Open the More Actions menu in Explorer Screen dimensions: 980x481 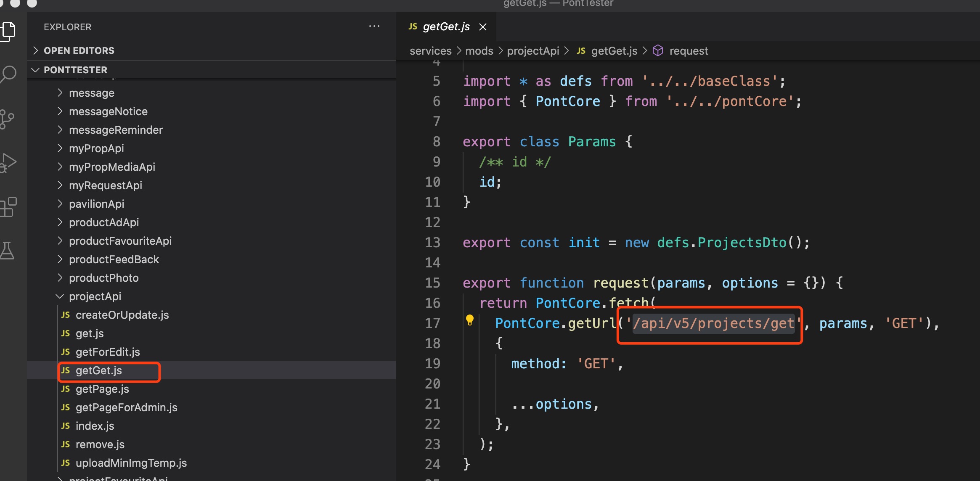373,26
